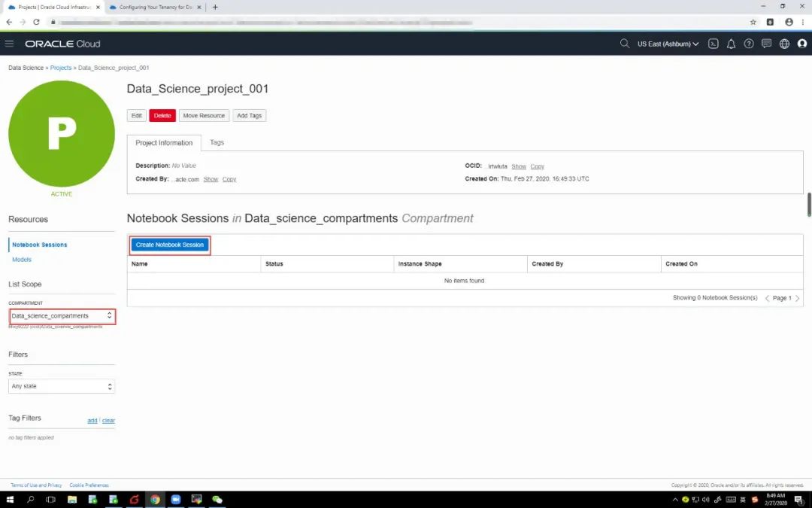This screenshot has width=812, height=508.
Task: Click the add link in Tag Filters
Action: pos(92,421)
